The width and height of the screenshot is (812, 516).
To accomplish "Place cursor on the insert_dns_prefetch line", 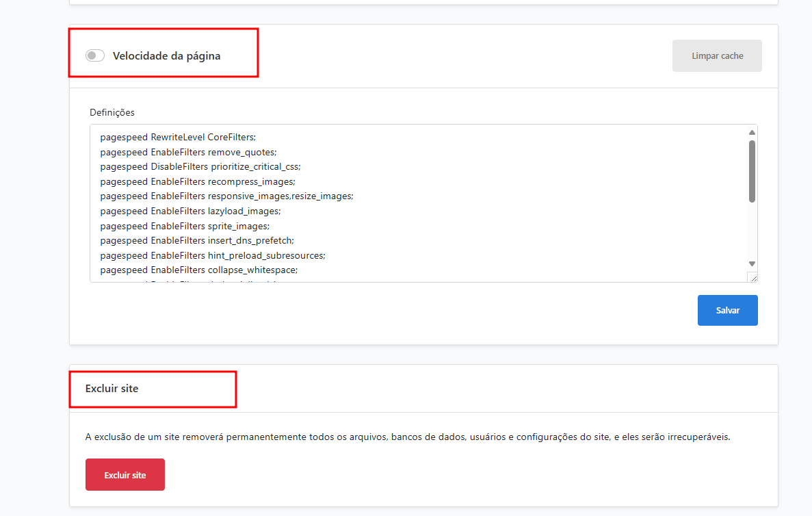I will (197, 241).
